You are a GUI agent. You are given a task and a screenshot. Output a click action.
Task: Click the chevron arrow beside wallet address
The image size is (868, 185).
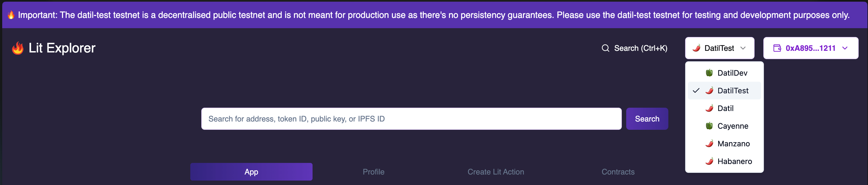click(x=845, y=48)
